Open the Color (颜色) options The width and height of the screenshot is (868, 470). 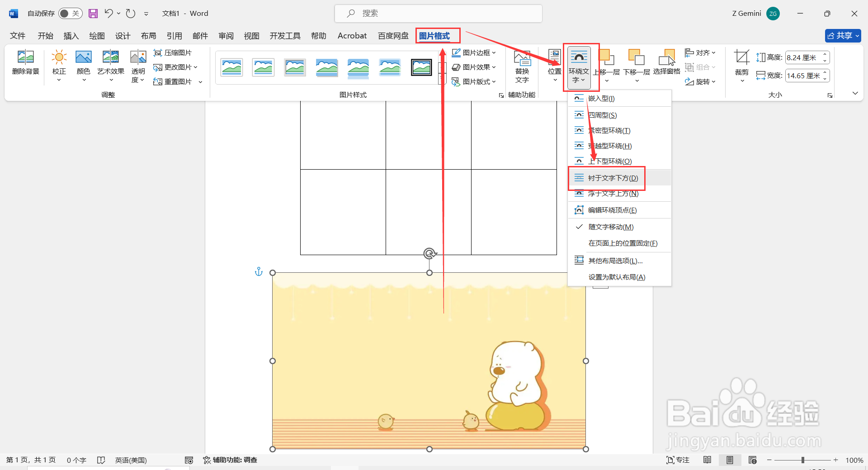tap(84, 66)
